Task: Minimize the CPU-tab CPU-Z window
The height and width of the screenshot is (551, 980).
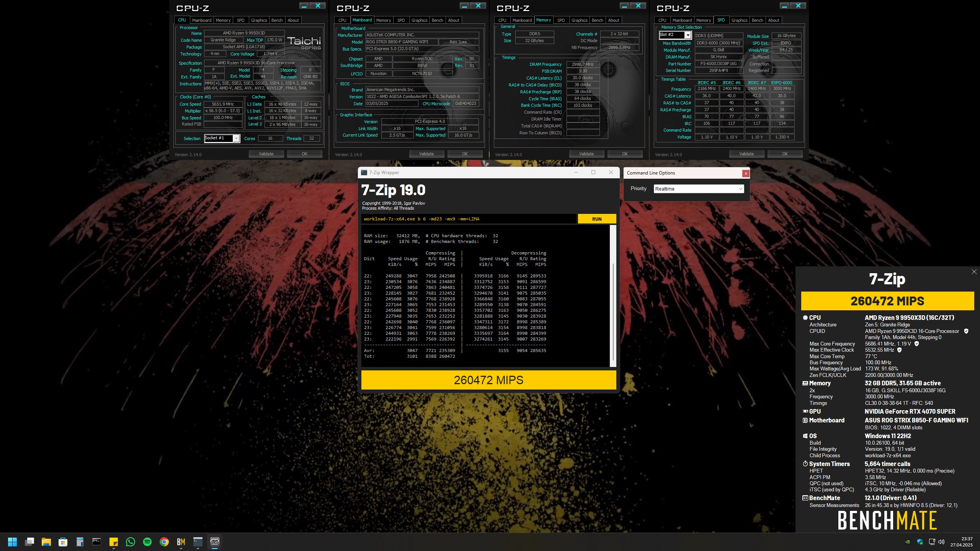Action: point(304,6)
